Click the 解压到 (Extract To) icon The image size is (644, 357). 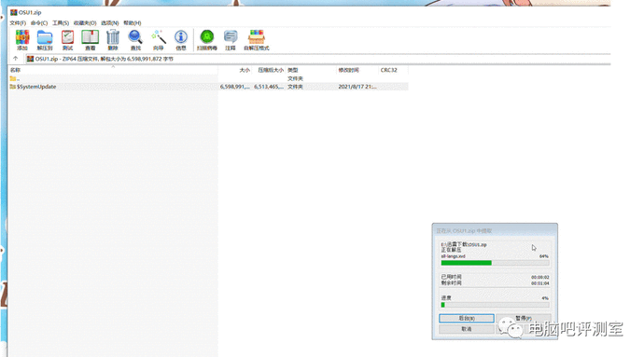point(45,40)
